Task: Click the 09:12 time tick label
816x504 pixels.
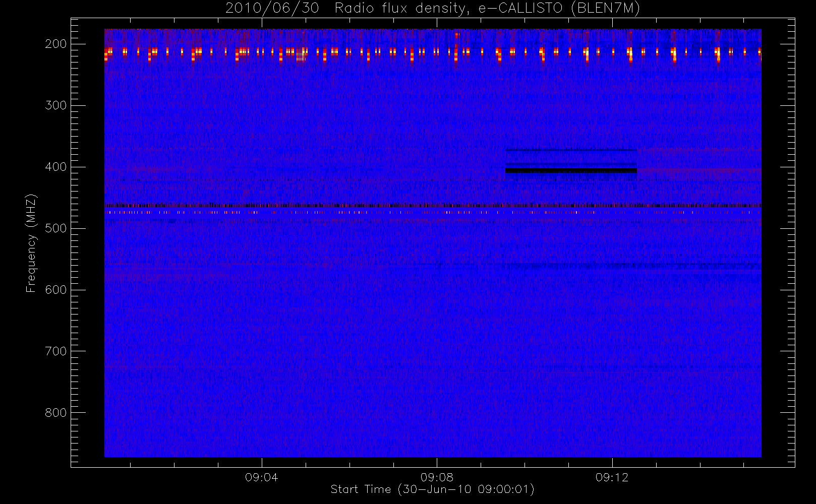Action: (x=612, y=477)
